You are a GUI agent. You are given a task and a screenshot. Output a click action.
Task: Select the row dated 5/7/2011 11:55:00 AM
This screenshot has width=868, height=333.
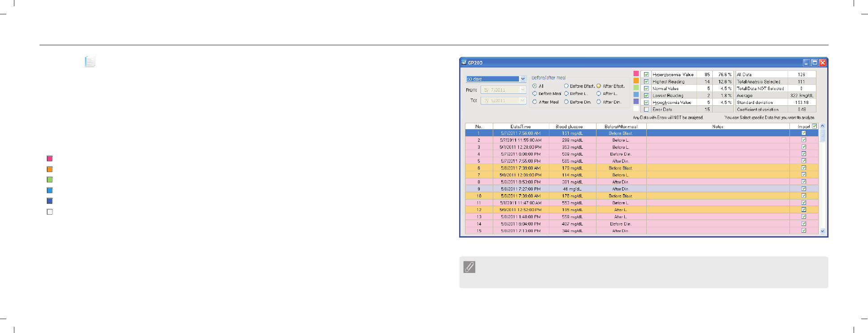pyautogui.click(x=642, y=140)
